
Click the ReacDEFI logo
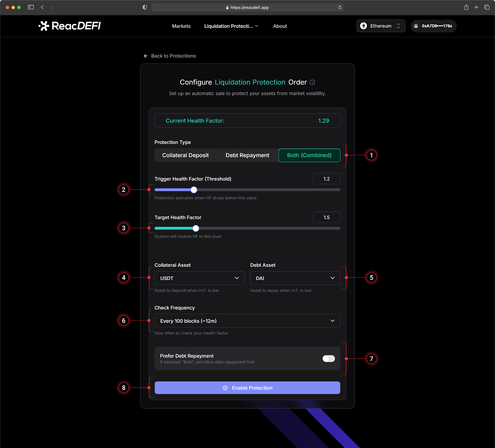click(70, 26)
